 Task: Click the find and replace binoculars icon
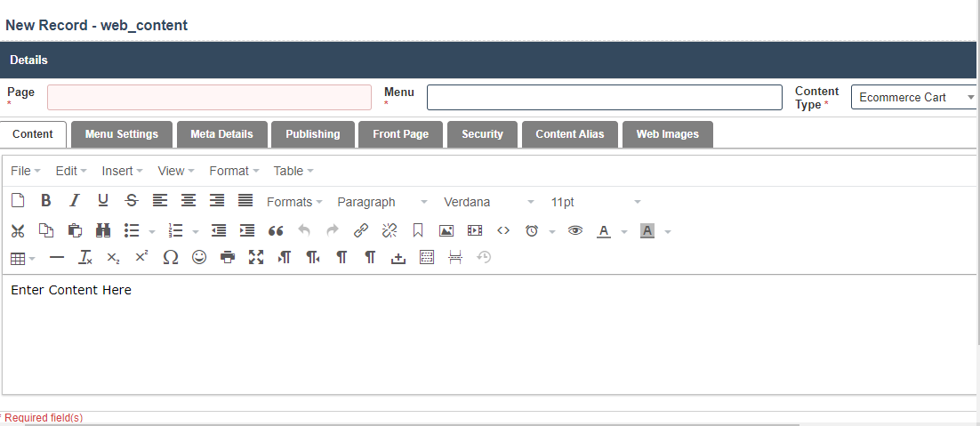click(x=103, y=230)
